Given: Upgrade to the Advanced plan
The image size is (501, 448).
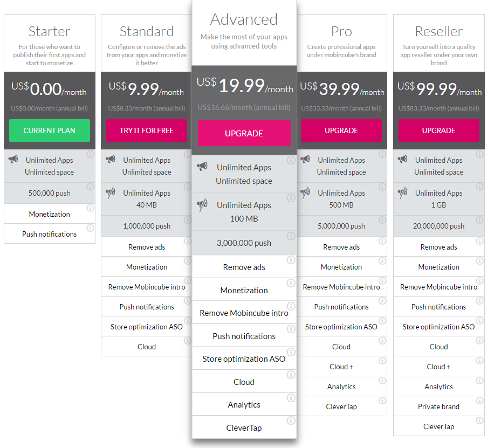Looking at the screenshot, I should click(x=244, y=133).
